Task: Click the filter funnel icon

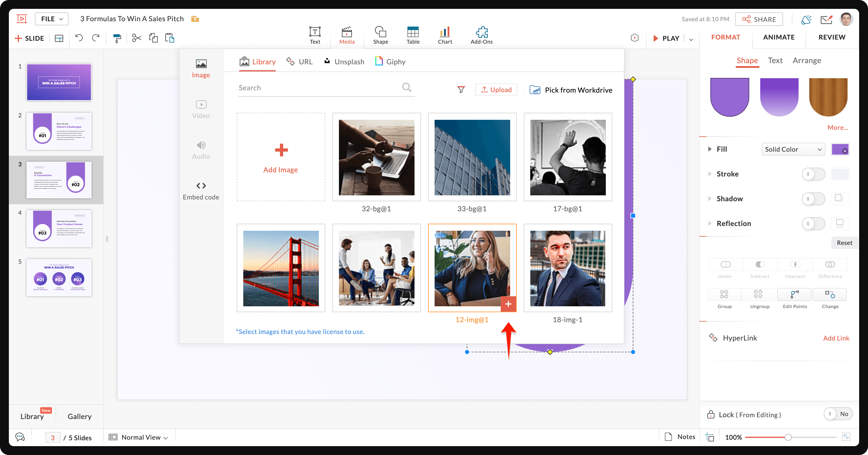Action: (461, 90)
